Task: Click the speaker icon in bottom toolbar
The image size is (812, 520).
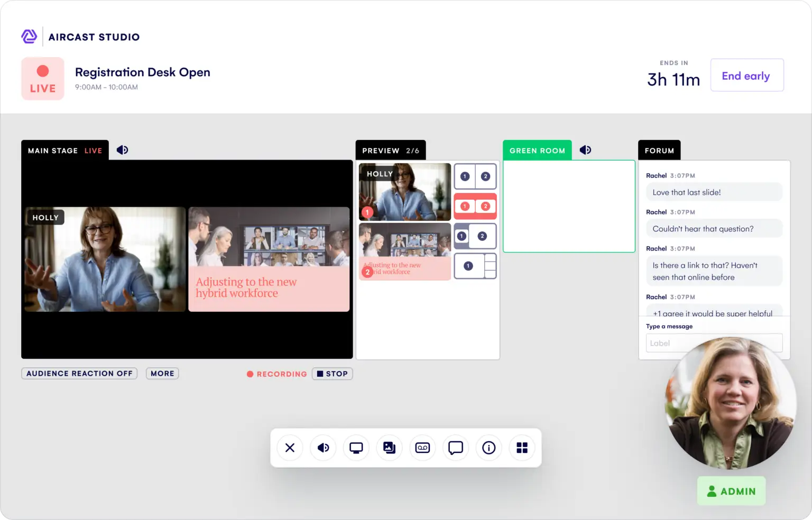Action: pyautogui.click(x=323, y=448)
